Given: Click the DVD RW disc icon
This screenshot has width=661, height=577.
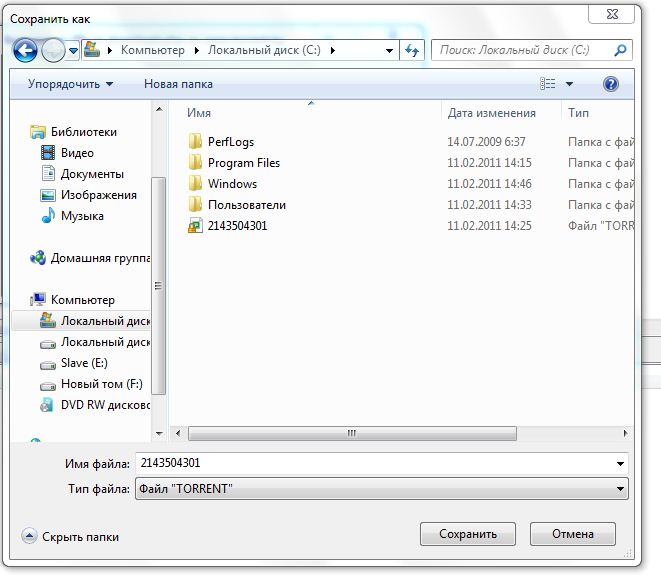Looking at the screenshot, I should pos(46,405).
